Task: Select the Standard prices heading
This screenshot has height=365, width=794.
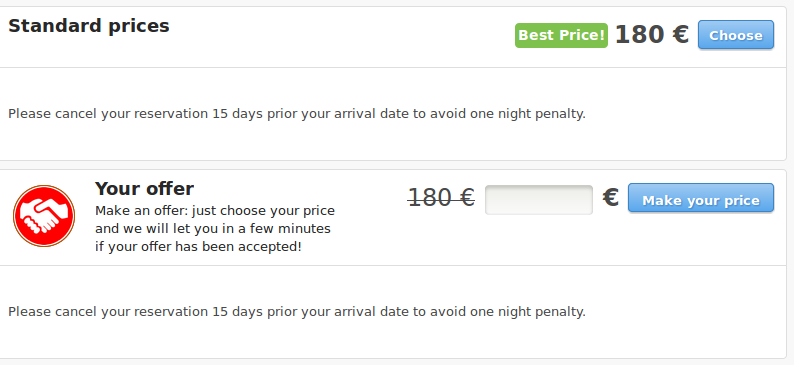Action: click(x=89, y=26)
